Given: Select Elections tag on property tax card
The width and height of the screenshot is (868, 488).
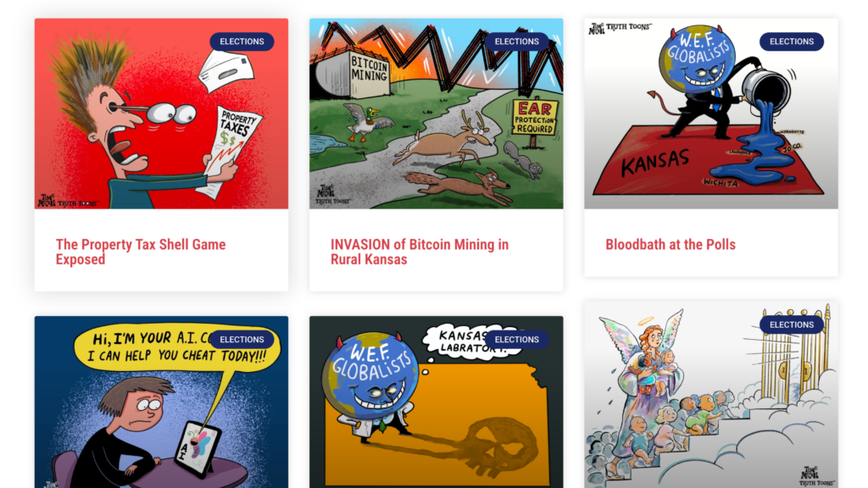Looking at the screenshot, I should [x=242, y=42].
